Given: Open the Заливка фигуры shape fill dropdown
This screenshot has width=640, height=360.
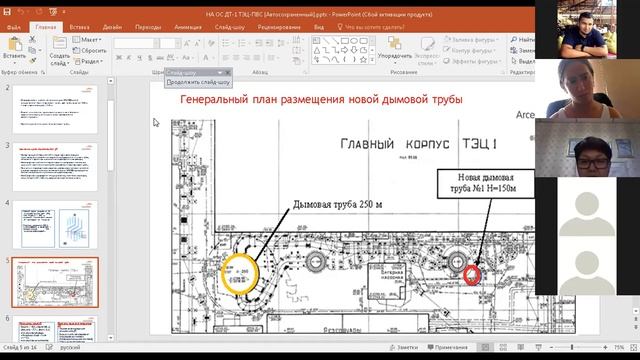Looking at the screenshot, I should click(472, 40).
